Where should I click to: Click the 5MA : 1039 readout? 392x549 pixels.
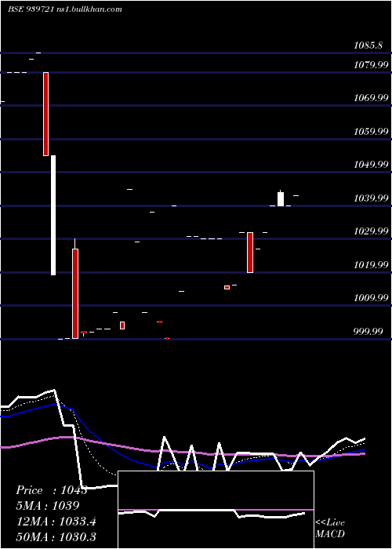coord(48,505)
